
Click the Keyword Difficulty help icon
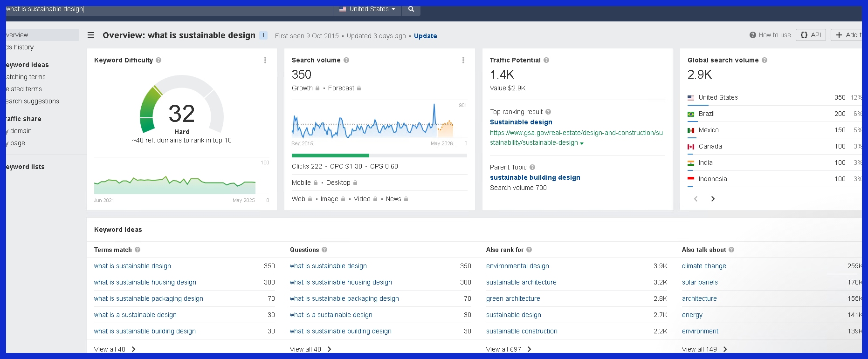(158, 60)
